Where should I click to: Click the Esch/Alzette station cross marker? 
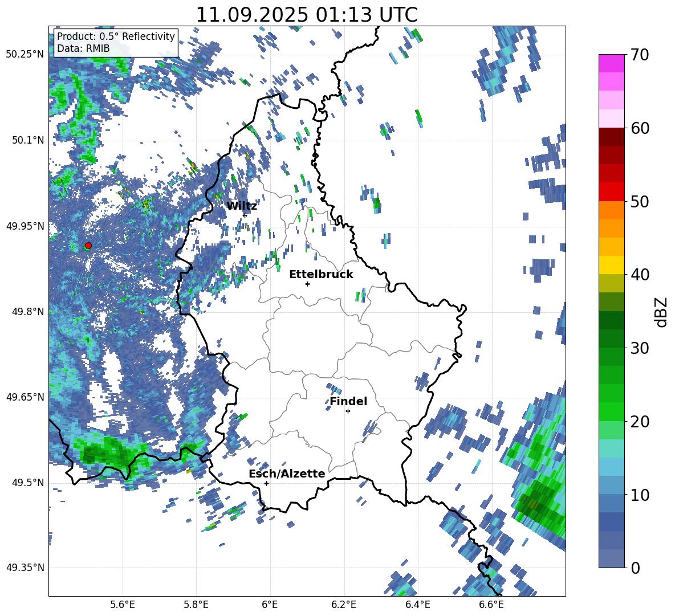tap(266, 483)
